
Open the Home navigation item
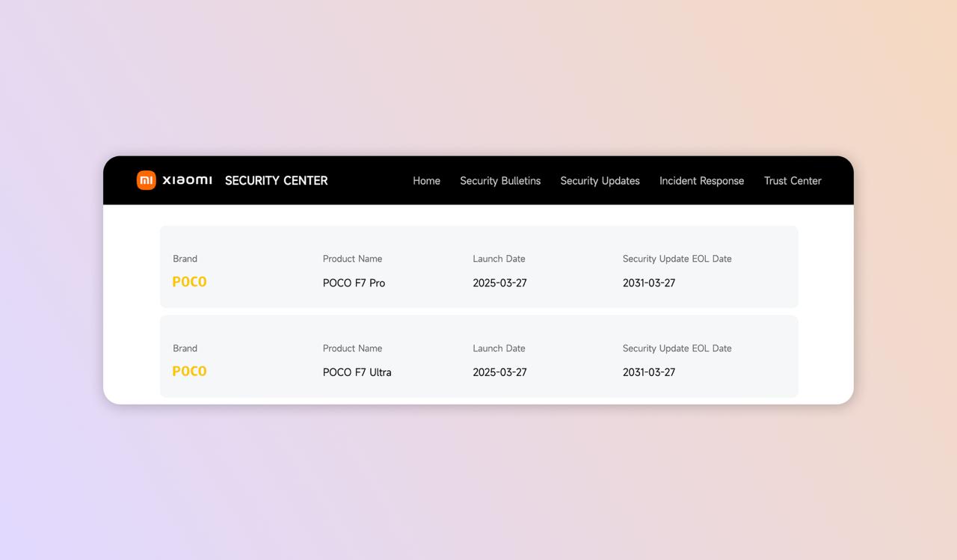[x=426, y=181]
